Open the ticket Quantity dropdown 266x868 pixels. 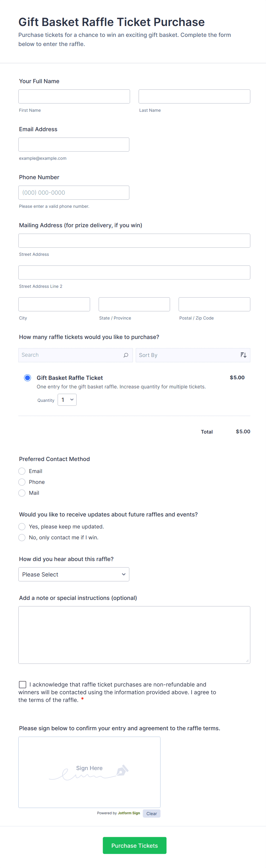coord(67,400)
